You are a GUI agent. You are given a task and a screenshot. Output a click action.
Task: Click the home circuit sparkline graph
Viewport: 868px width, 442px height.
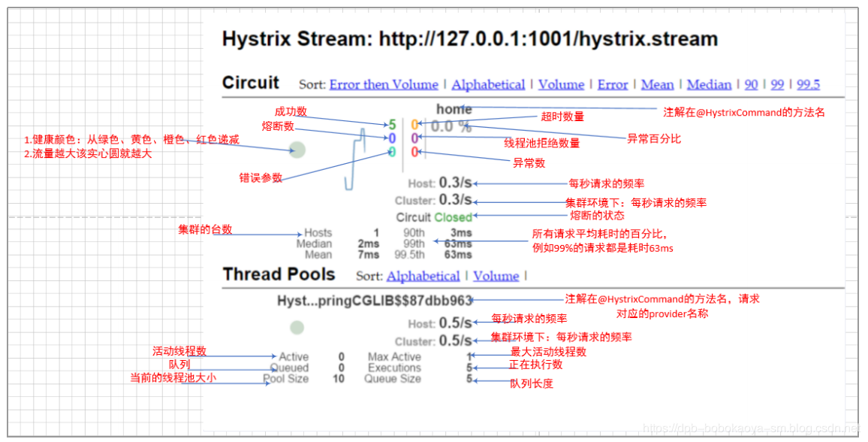[x=355, y=159]
